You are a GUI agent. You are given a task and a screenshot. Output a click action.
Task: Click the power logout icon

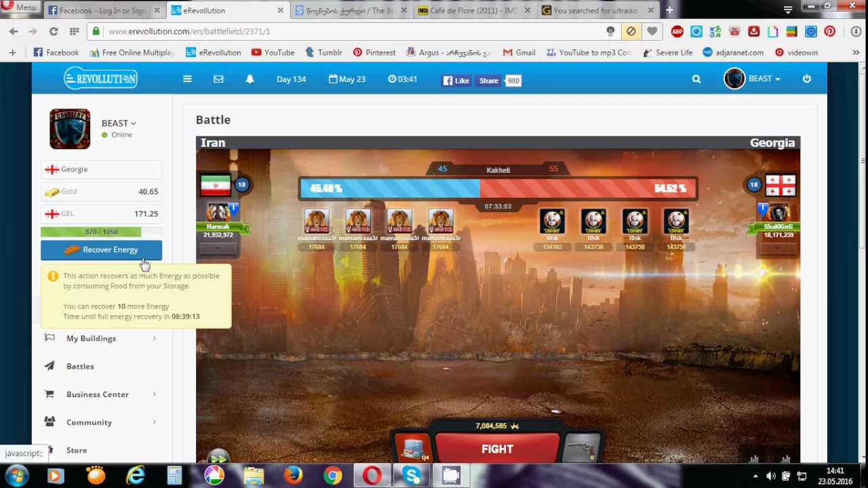coord(807,79)
